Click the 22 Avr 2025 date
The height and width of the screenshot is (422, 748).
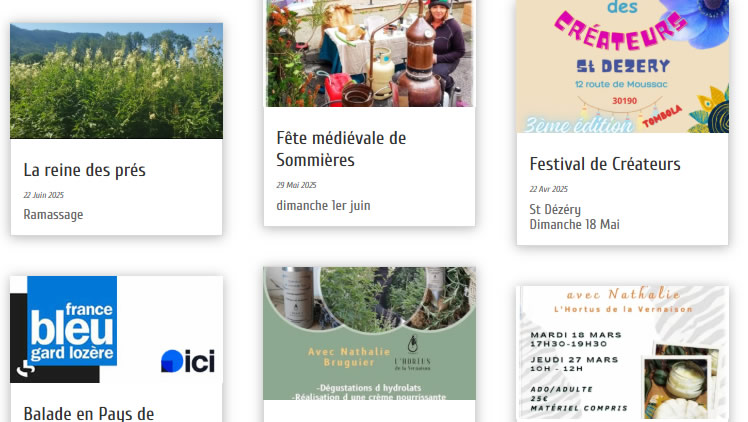549,189
